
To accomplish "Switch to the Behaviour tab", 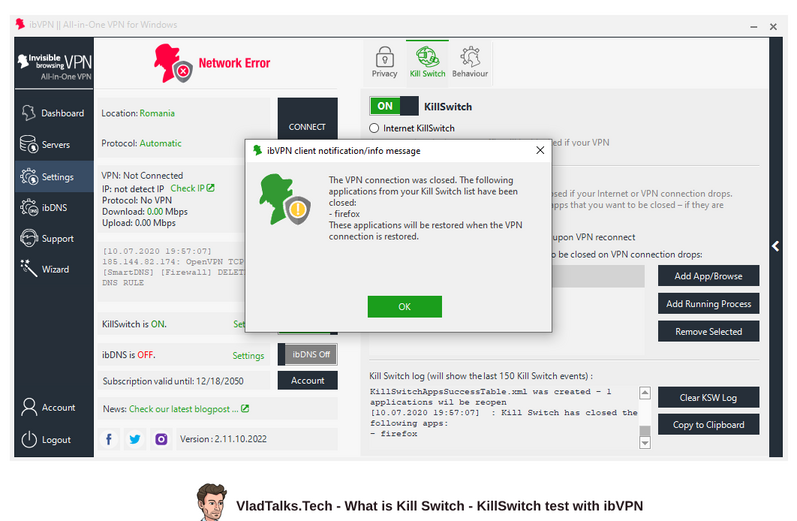I will [x=470, y=62].
